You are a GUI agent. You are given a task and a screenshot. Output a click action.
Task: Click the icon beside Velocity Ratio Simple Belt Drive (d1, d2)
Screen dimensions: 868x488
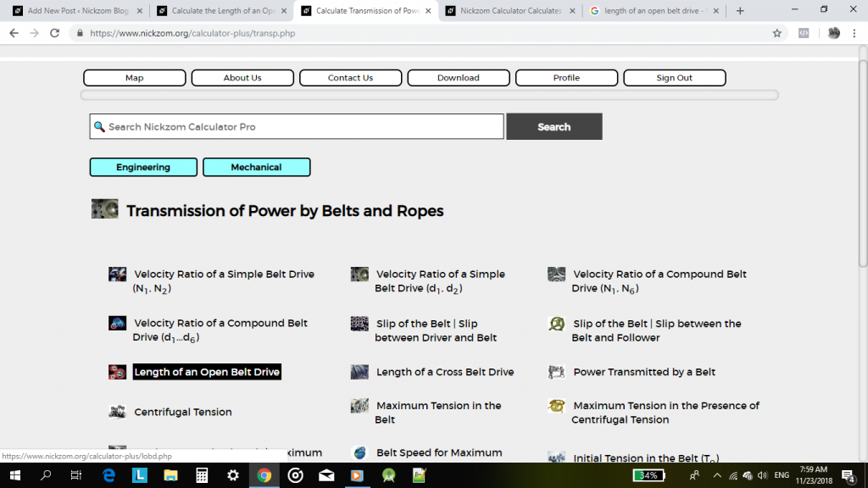point(359,274)
